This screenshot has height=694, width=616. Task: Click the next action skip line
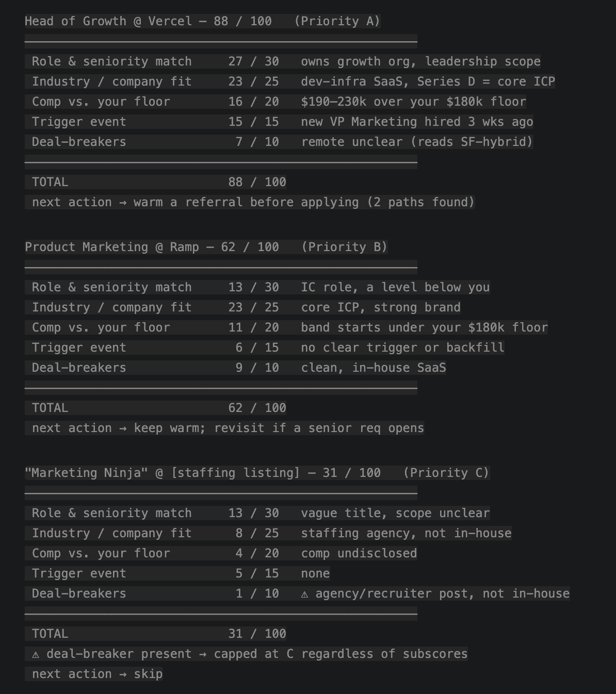(x=94, y=674)
